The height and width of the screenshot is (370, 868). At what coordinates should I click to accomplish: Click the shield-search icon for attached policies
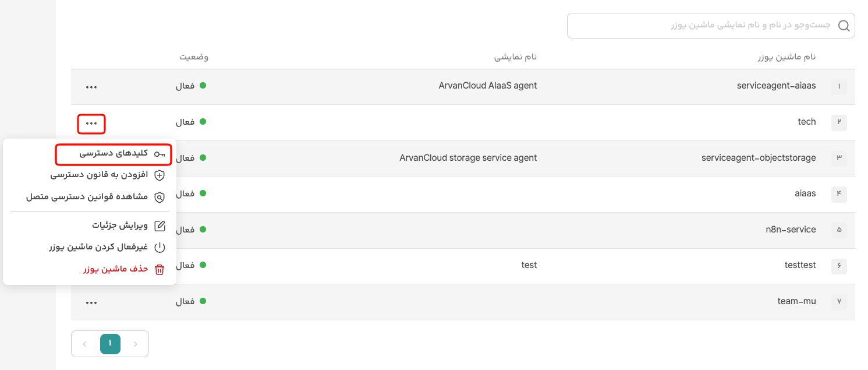point(160,198)
